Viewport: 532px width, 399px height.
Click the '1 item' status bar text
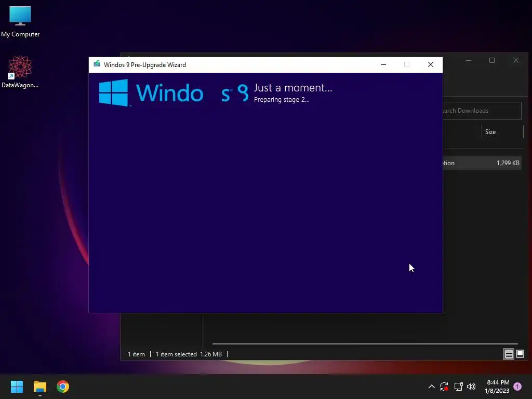click(x=137, y=354)
